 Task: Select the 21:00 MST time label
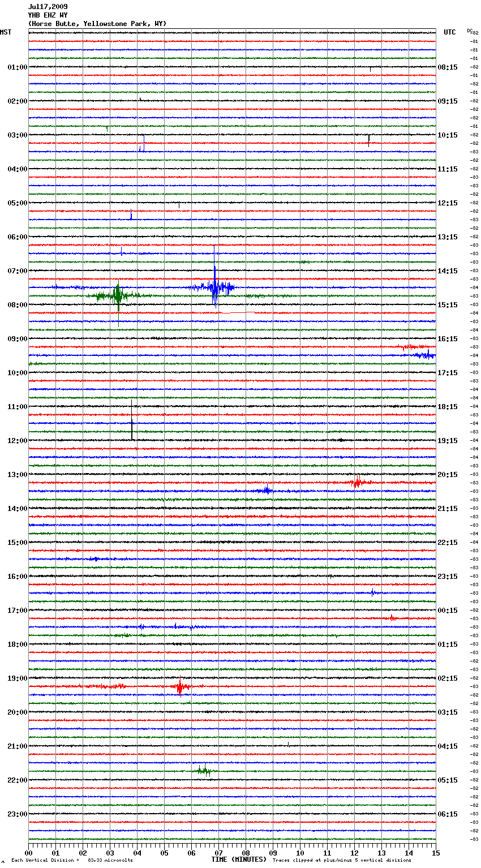pyautogui.click(x=18, y=746)
